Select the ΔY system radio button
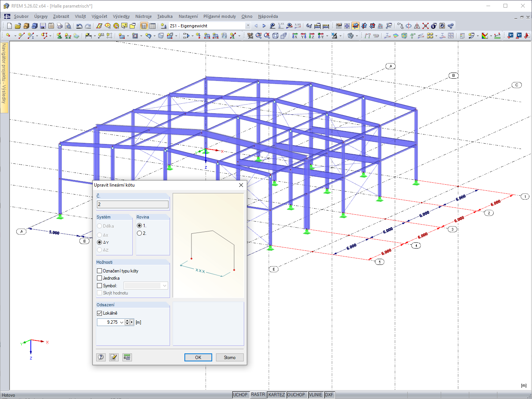The image size is (532, 399). coord(100,242)
